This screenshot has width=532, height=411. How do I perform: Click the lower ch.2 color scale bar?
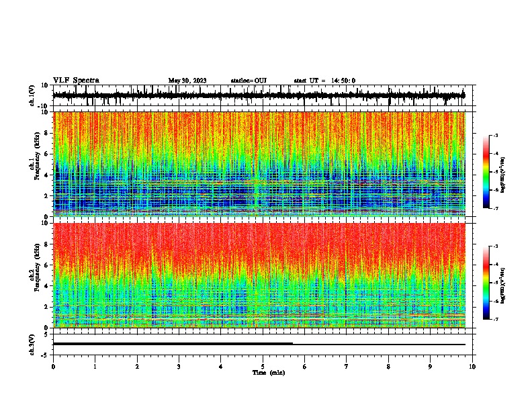coord(486,283)
